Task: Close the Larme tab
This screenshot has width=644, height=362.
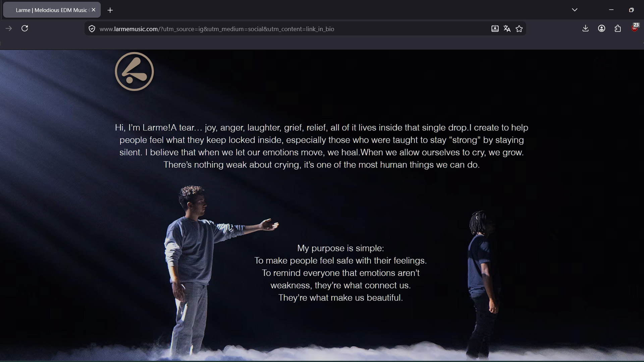Action: pos(94,10)
